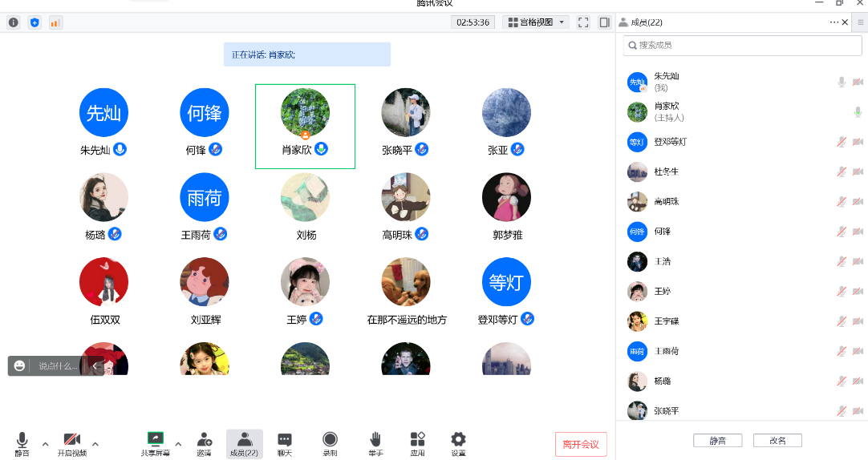Start Recording (录制)
The height and width of the screenshot is (460, 868).
[330, 442]
